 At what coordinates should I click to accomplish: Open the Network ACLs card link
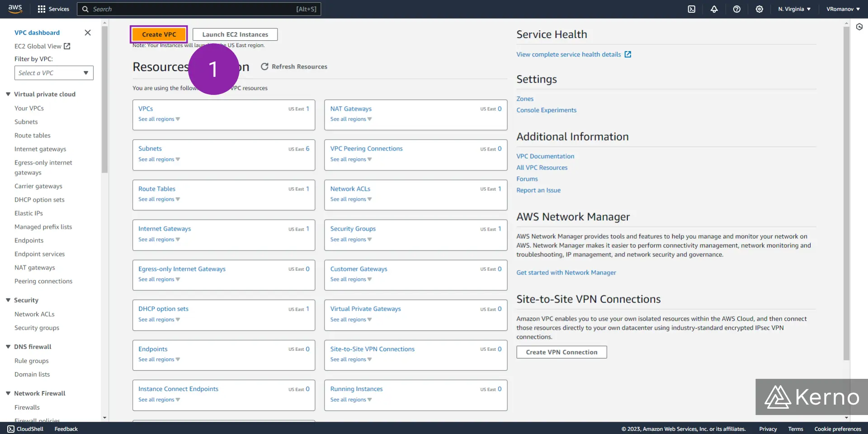click(350, 189)
